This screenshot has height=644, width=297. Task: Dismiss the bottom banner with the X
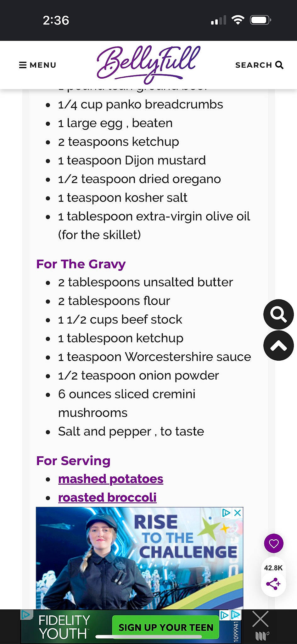point(261,619)
